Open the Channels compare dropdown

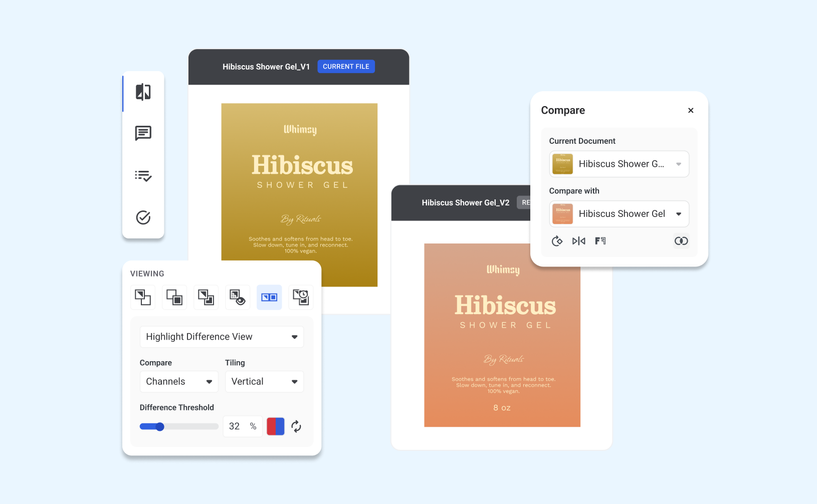[x=179, y=381]
